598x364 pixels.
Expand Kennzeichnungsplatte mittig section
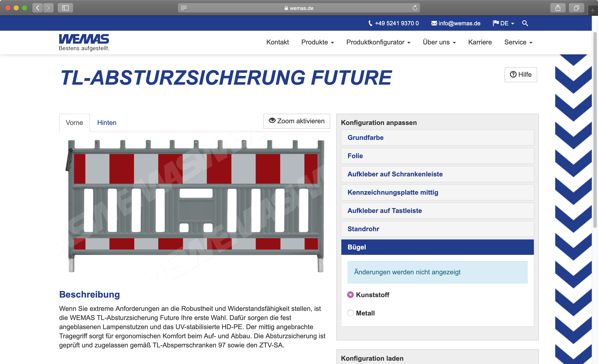pyautogui.click(x=437, y=192)
